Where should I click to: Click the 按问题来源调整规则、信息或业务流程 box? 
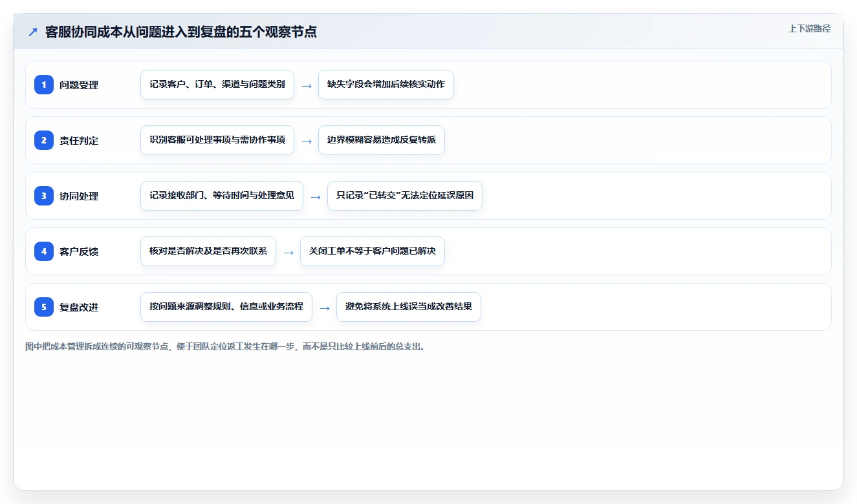(x=226, y=307)
